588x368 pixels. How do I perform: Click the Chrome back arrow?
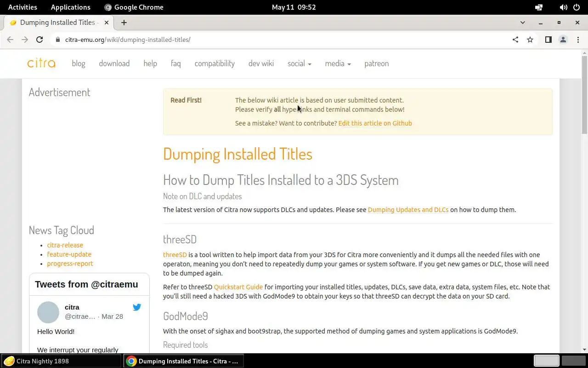[x=10, y=40]
